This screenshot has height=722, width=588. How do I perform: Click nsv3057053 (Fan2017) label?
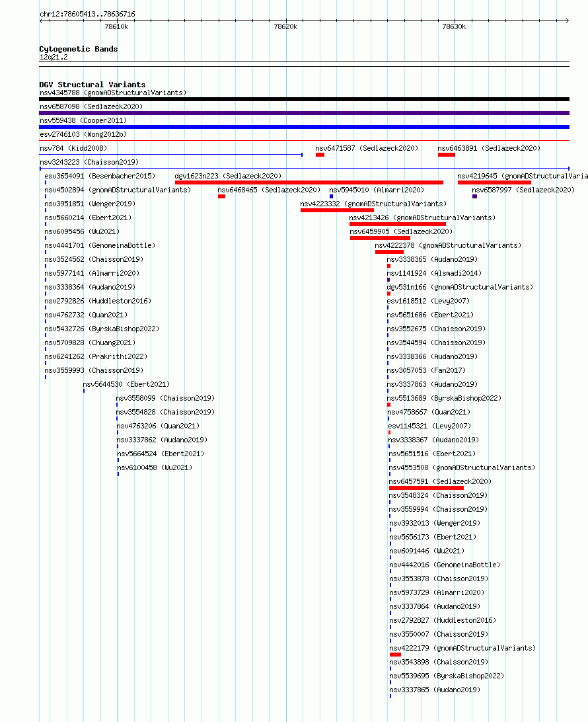point(427,369)
